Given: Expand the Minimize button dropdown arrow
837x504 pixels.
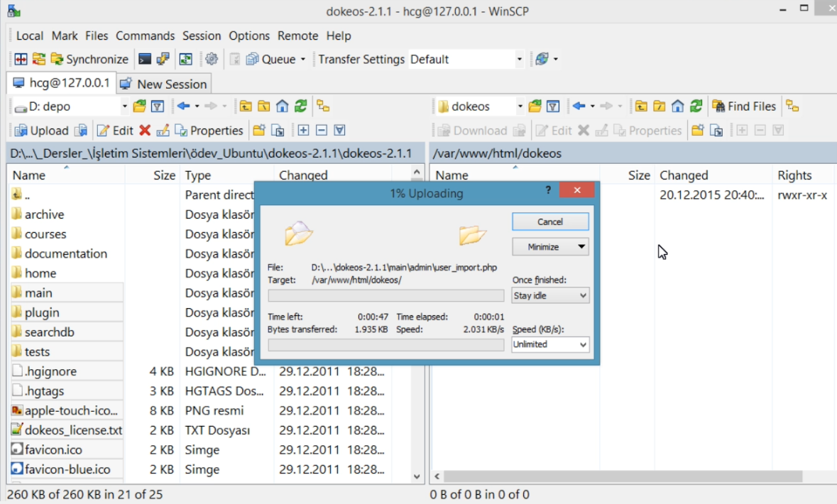Looking at the screenshot, I should [581, 246].
